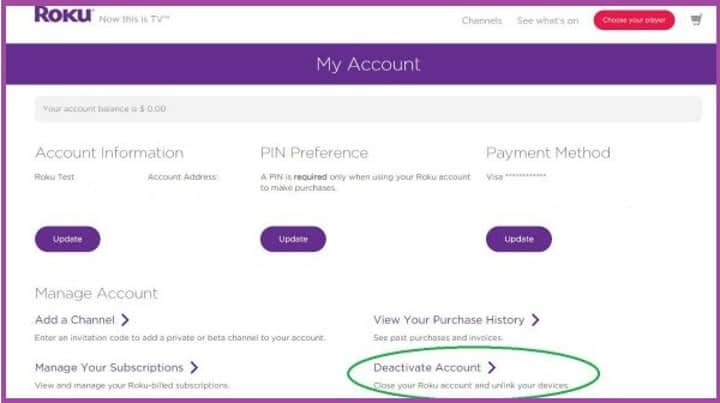The width and height of the screenshot is (720, 403).
Task: Click the Choose your player button
Action: coord(634,20)
